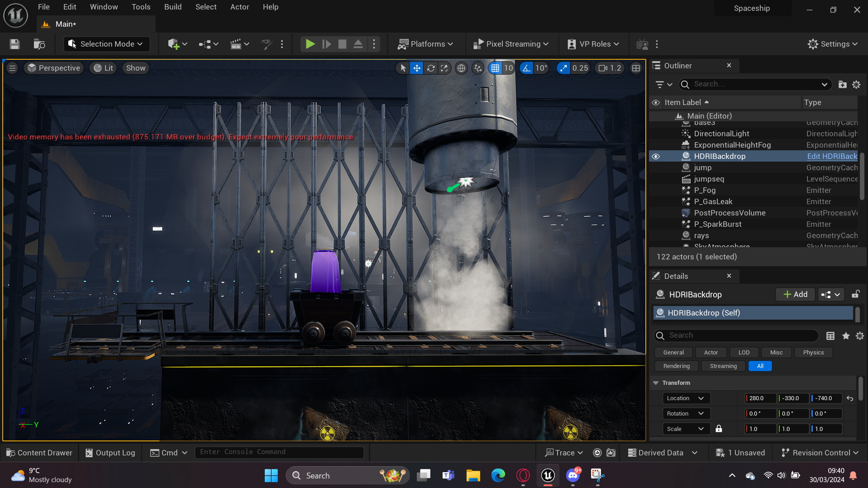Select the Rendering filter in Details
The width and height of the screenshot is (868, 488).
click(x=677, y=366)
